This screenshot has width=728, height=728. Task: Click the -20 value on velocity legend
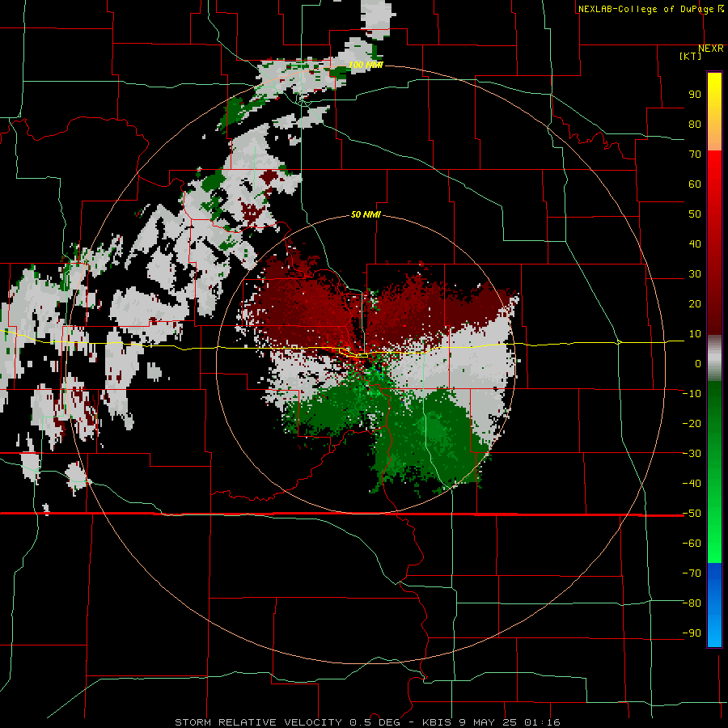coord(692,423)
